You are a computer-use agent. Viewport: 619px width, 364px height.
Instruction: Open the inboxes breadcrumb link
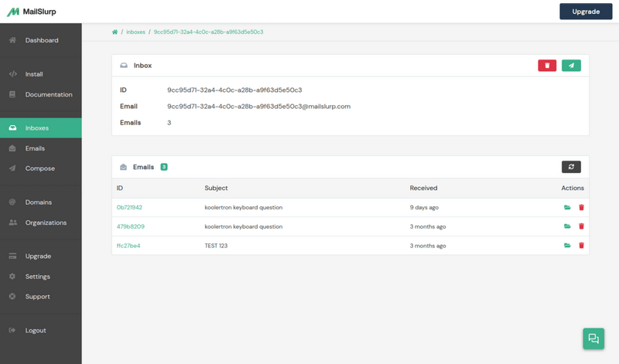coord(135,32)
